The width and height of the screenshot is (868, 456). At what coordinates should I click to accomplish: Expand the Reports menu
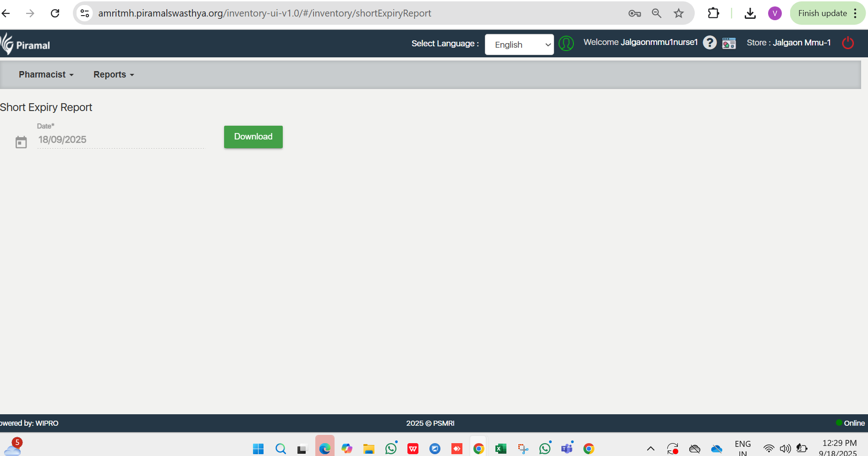[114, 74]
